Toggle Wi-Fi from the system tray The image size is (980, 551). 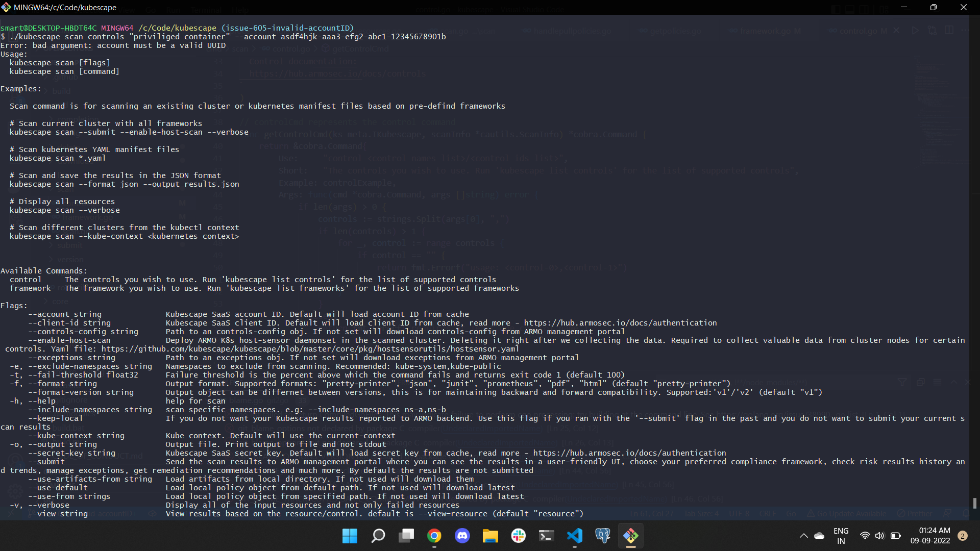865,536
